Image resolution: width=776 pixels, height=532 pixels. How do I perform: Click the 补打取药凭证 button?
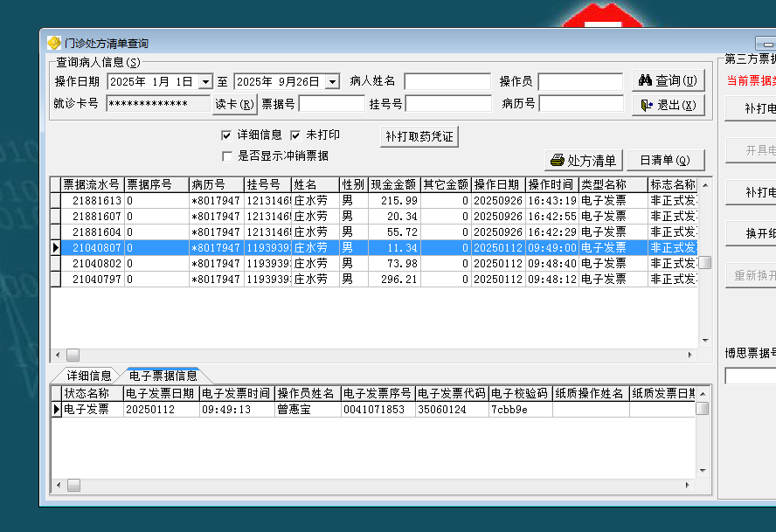coord(419,136)
